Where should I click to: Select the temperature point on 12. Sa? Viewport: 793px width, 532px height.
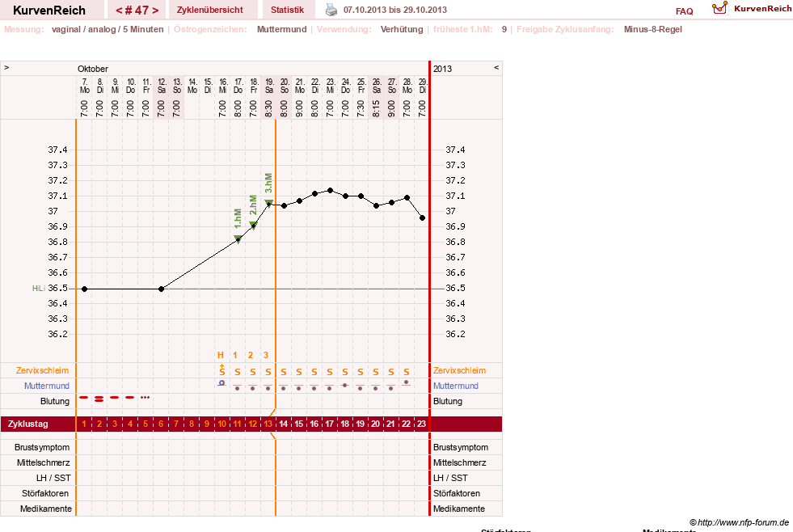(162, 289)
